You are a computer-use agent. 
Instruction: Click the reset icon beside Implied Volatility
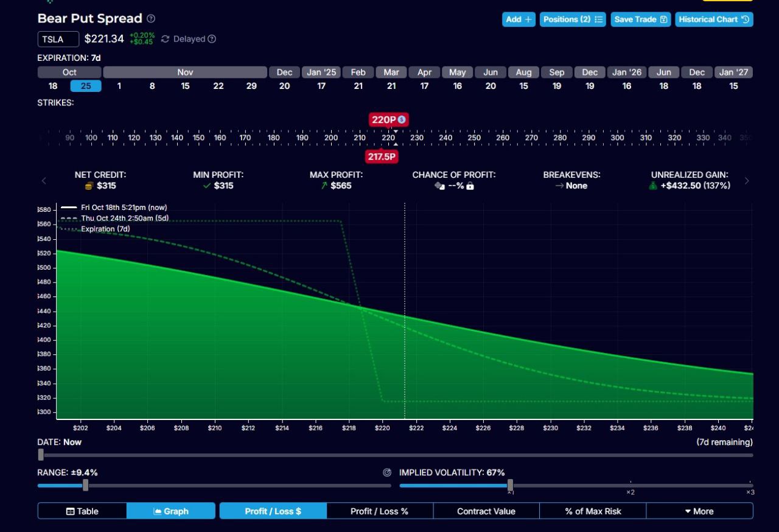(x=387, y=472)
